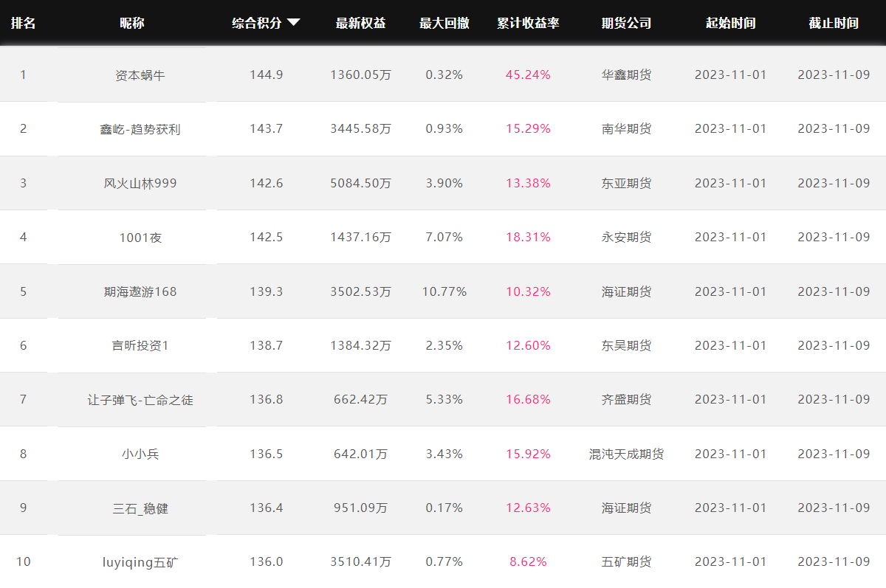Click futures company 南华期货
This screenshot has height=588, width=886.
[x=626, y=128]
